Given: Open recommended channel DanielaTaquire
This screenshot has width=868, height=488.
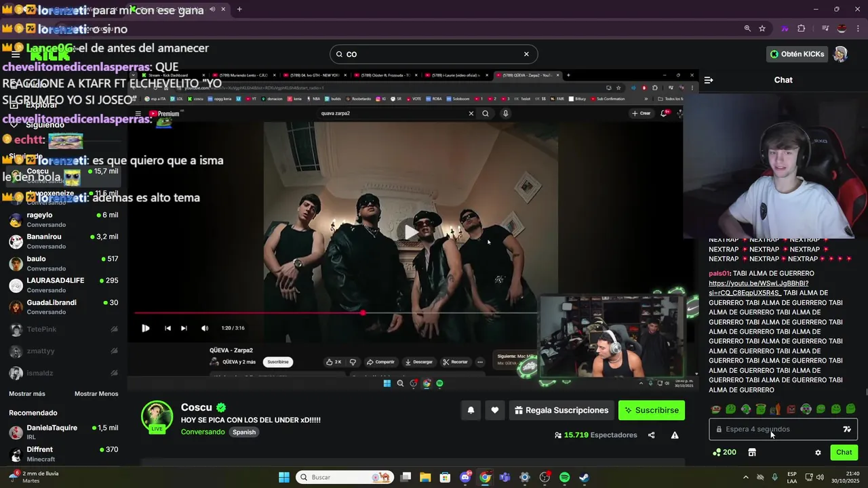Looking at the screenshot, I should 65,432.
